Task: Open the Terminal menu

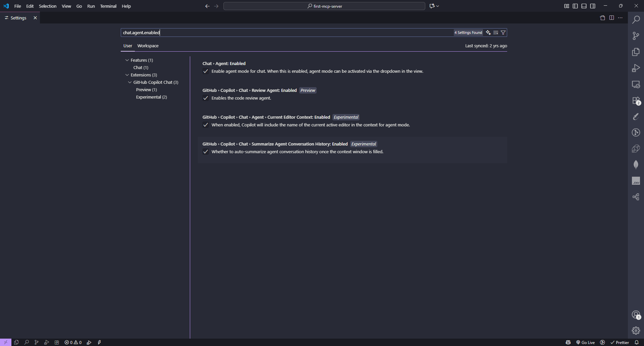Action: pyautogui.click(x=108, y=6)
